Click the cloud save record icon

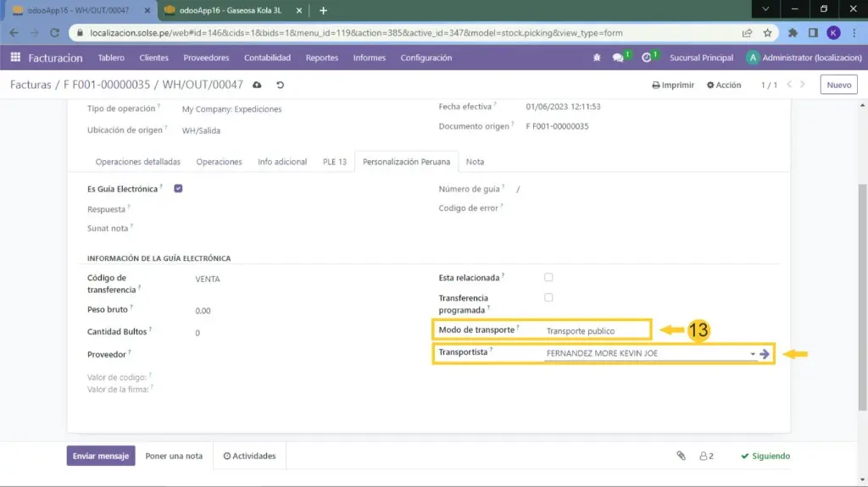pyautogui.click(x=258, y=86)
